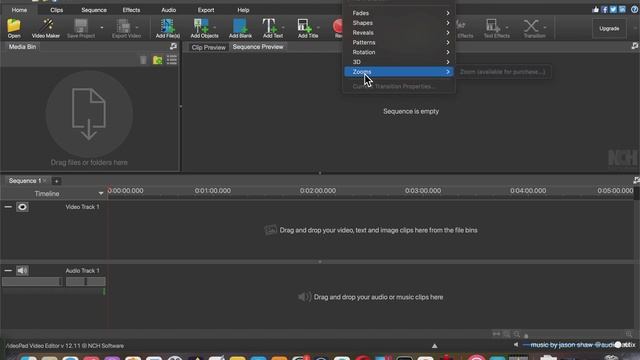Screen dimensions: 640x360
Task: Collapse Video Track 1 with minus button
Action: (x=8, y=207)
